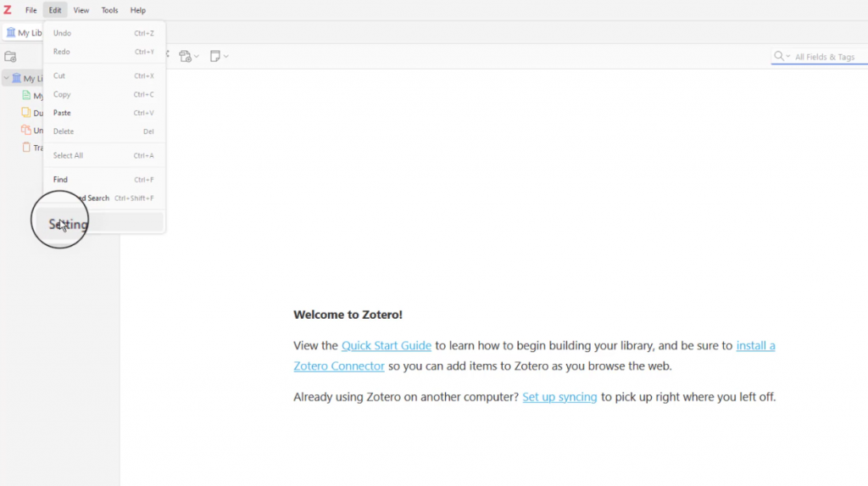Screen dimensions: 868x486
Task: Open the File menu
Action: click(x=31, y=10)
